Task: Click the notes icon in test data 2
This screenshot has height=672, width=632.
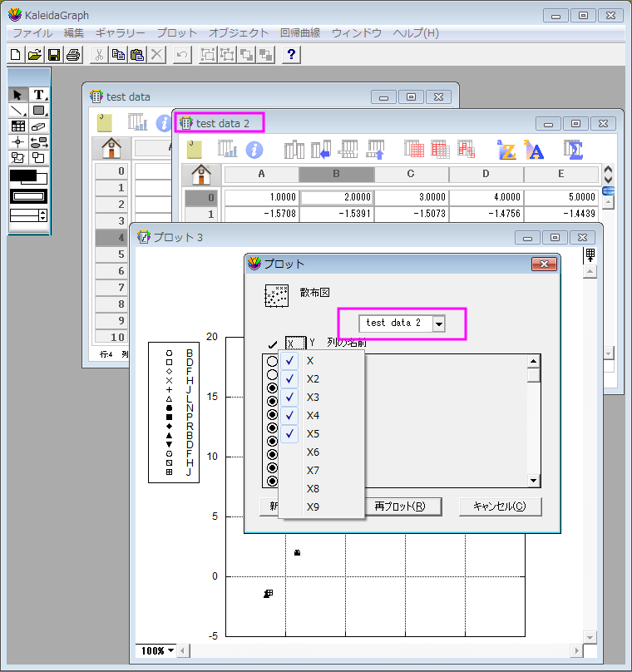Action: pyautogui.click(x=195, y=150)
